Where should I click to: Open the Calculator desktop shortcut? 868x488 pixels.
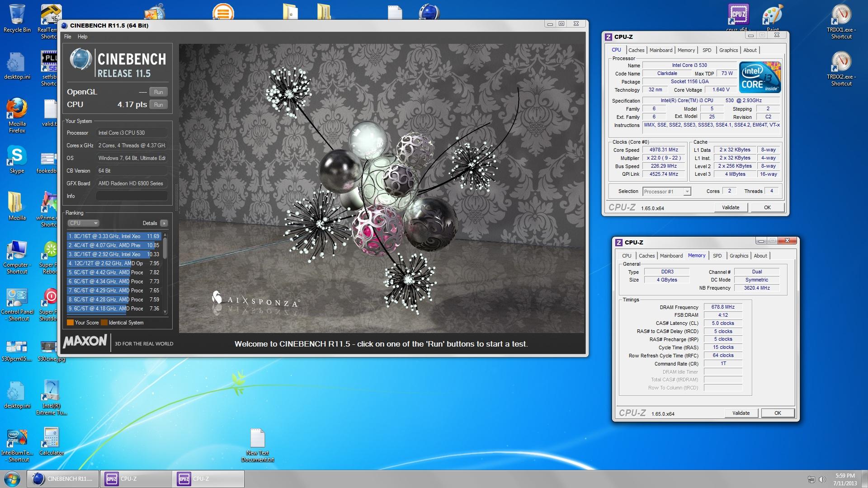(x=51, y=441)
